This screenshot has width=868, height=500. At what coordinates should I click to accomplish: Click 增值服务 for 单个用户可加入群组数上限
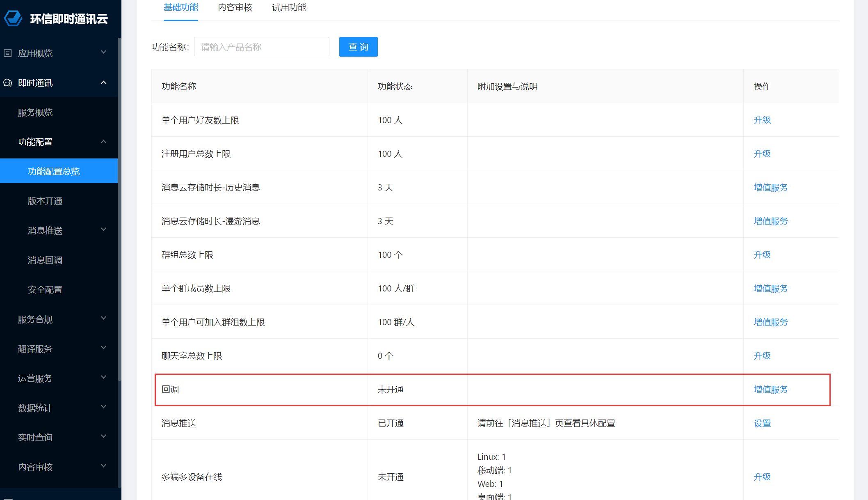pyautogui.click(x=771, y=322)
